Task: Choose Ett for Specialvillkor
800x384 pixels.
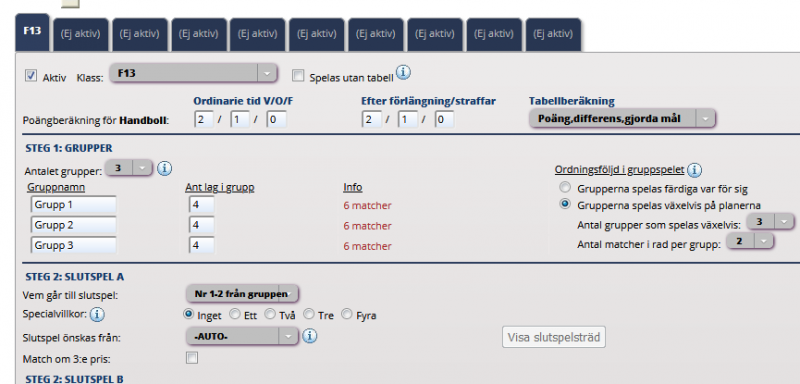Action: (235, 314)
